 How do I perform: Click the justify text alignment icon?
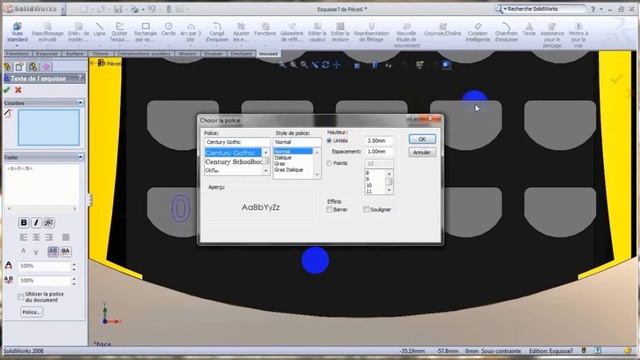[65, 237]
